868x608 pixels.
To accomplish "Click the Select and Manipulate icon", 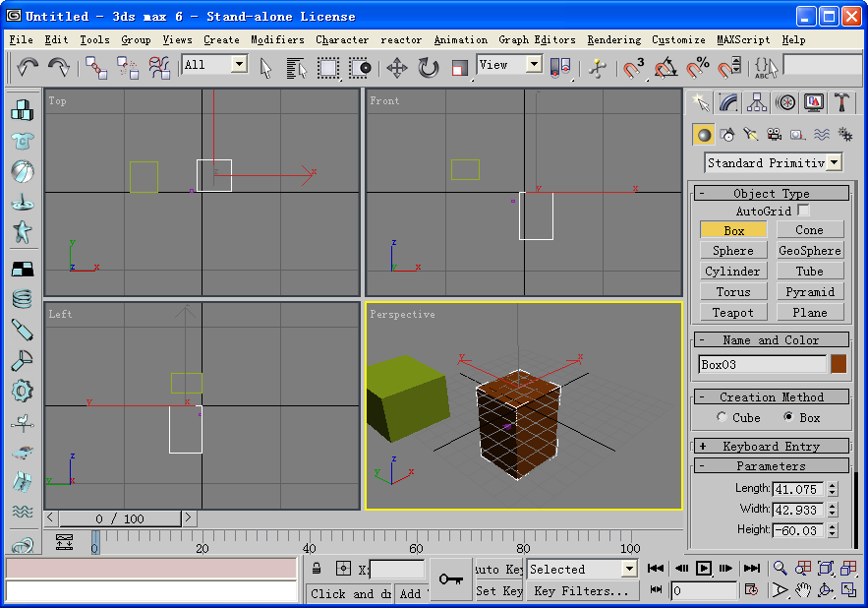I will (x=598, y=68).
